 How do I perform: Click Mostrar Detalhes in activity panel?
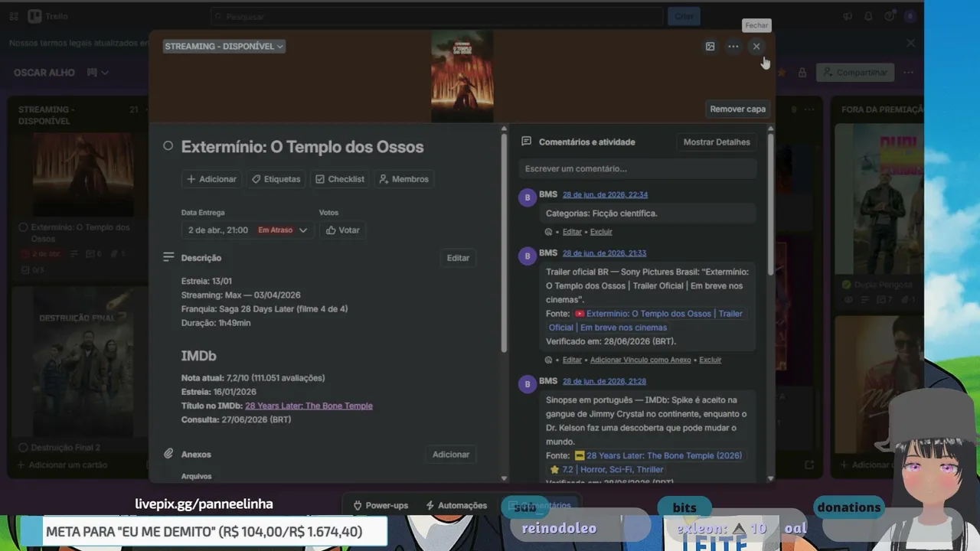(717, 142)
